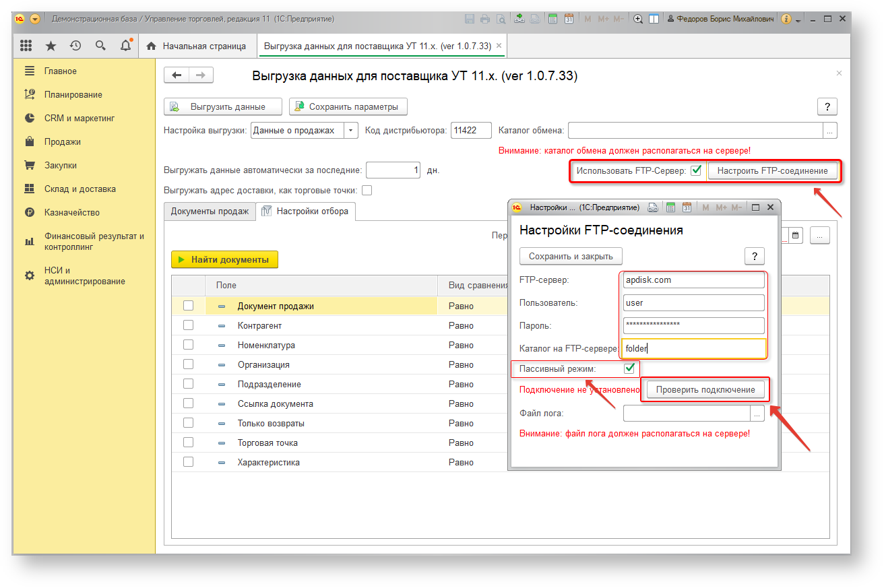Viewport: 884px width, 588px height.
Task: Check the box for 'Номенклатура' row
Action: 188,345
